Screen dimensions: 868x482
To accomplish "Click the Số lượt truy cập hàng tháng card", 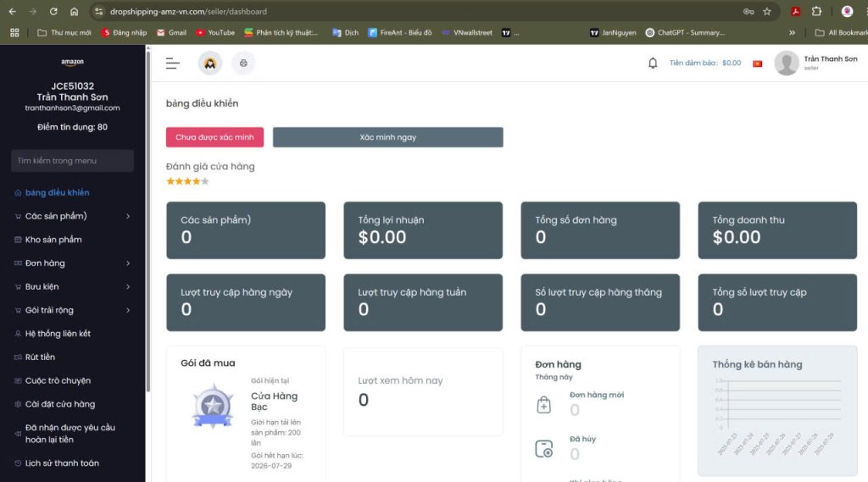I will [600, 302].
